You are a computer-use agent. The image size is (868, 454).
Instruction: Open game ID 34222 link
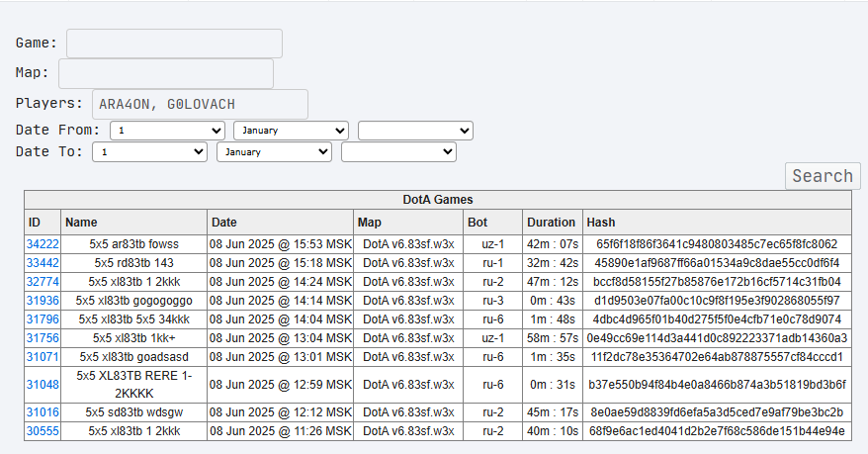(43, 244)
